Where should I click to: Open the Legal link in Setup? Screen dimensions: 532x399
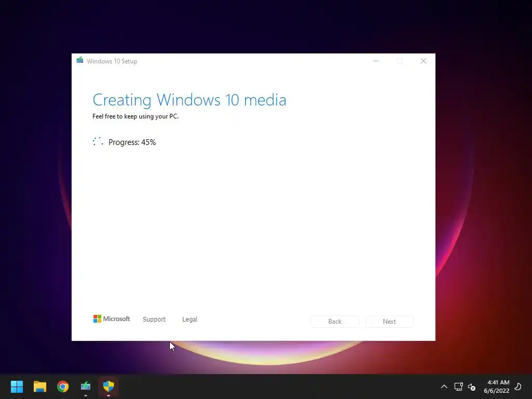[x=190, y=320]
